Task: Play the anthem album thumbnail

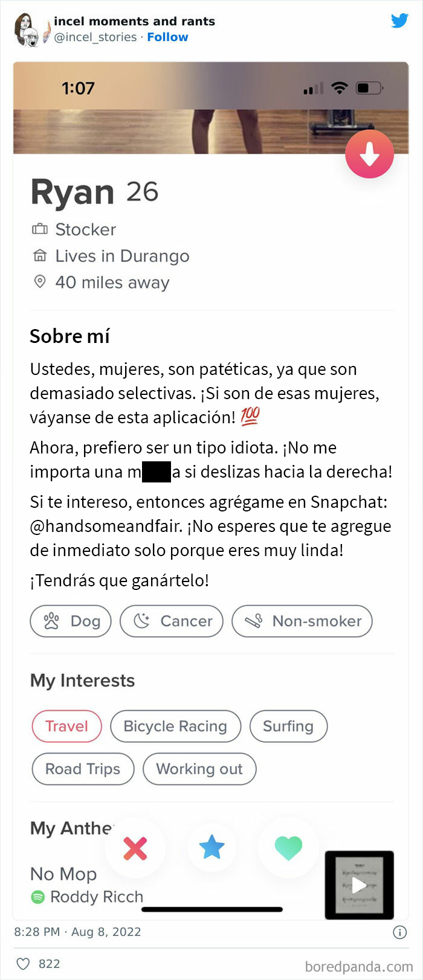Action: 360,885
